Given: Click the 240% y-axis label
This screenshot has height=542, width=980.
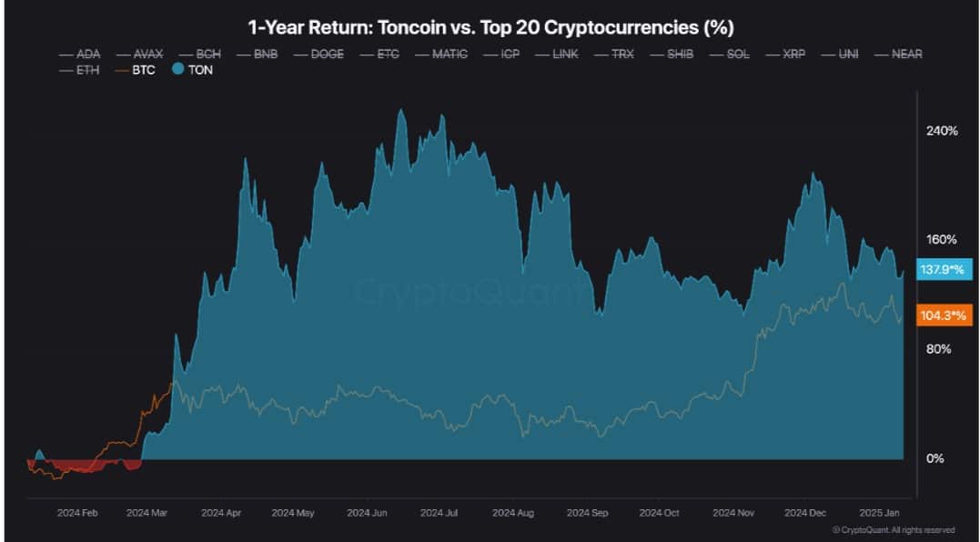Looking at the screenshot, I should (x=941, y=131).
